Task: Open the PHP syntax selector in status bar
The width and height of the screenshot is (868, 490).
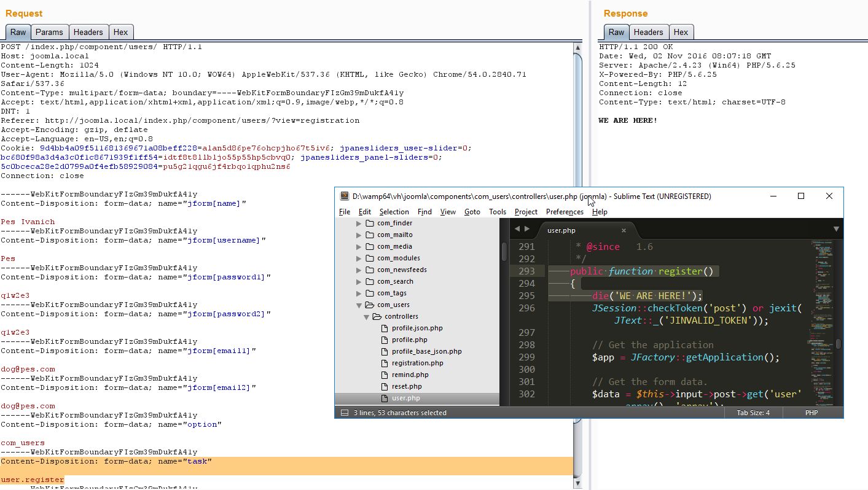Action: click(811, 413)
